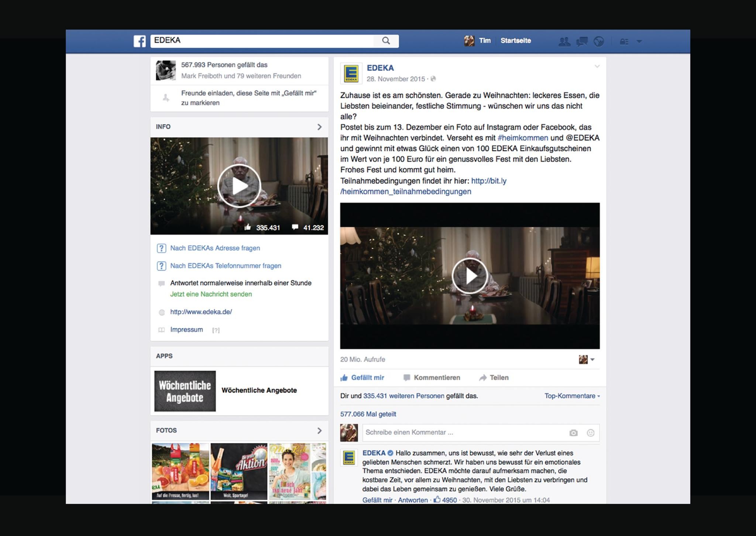Like the EDEKA comment via Gefällt mir
This screenshot has height=536, width=756.
[x=377, y=500]
